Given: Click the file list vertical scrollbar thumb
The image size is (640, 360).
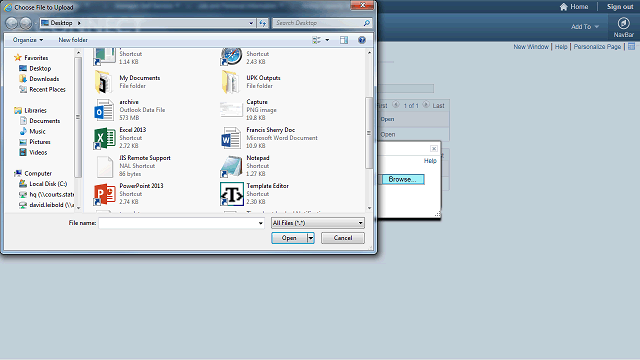Looking at the screenshot, I should point(369,133).
